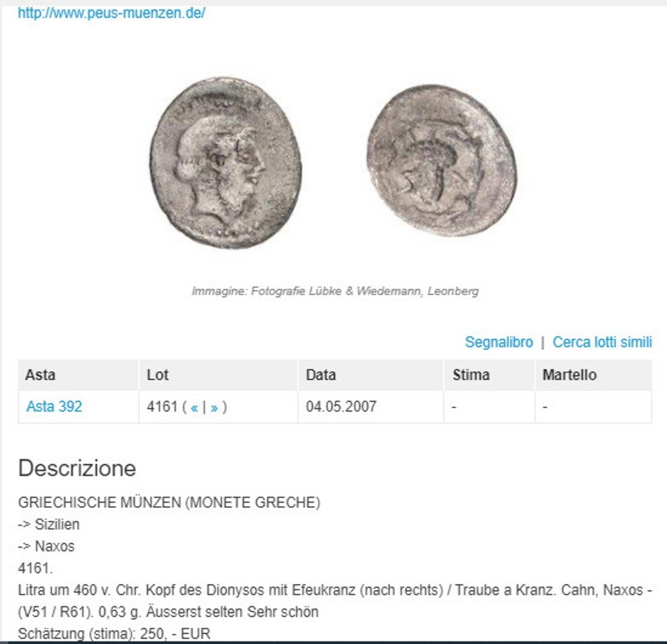
Task: Click the Segnalibro bookmark link
Action: pyautogui.click(x=499, y=342)
